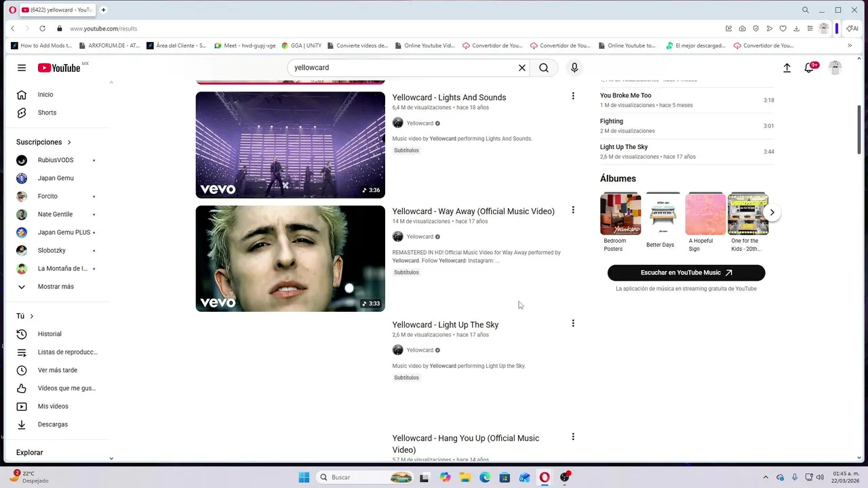
Task: Open Yellowcard - Light Up The Sky title
Action: pyautogui.click(x=446, y=325)
